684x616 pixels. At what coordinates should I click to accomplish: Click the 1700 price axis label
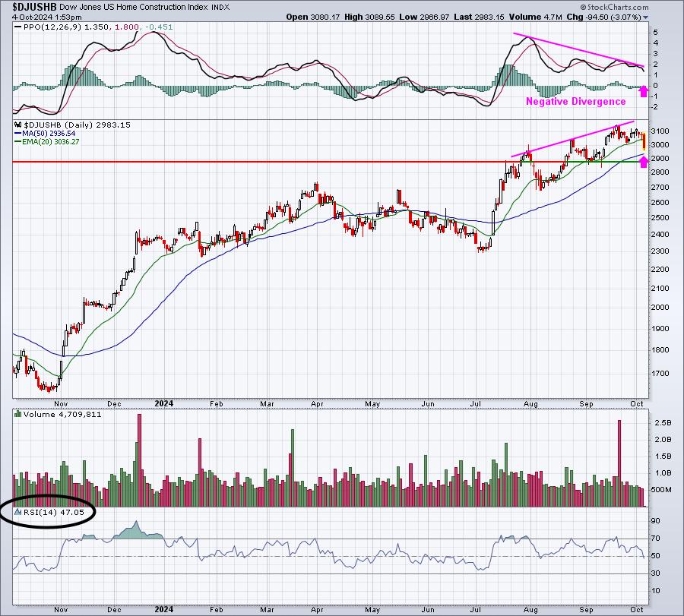pyautogui.click(x=660, y=374)
